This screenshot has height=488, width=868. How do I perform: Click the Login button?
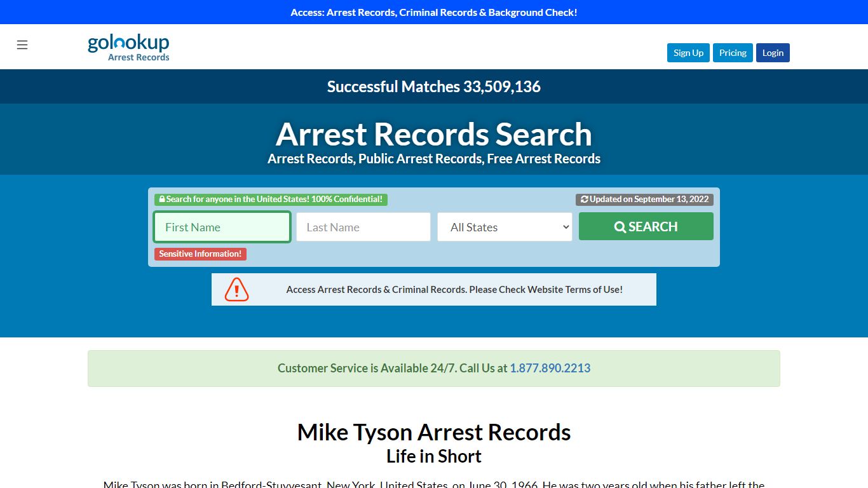click(x=773, y=53)
